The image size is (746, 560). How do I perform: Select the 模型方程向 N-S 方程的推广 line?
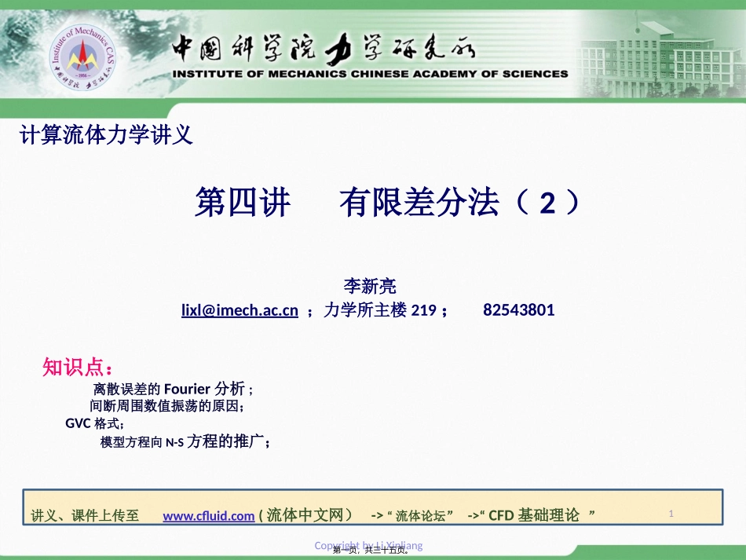(185, 441)
